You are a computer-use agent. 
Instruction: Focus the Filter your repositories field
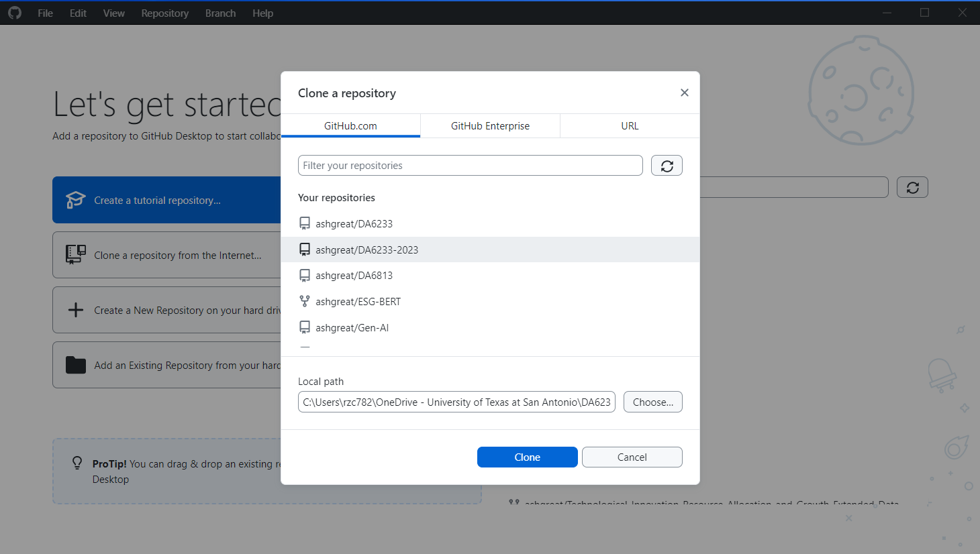tap(470, 166)
